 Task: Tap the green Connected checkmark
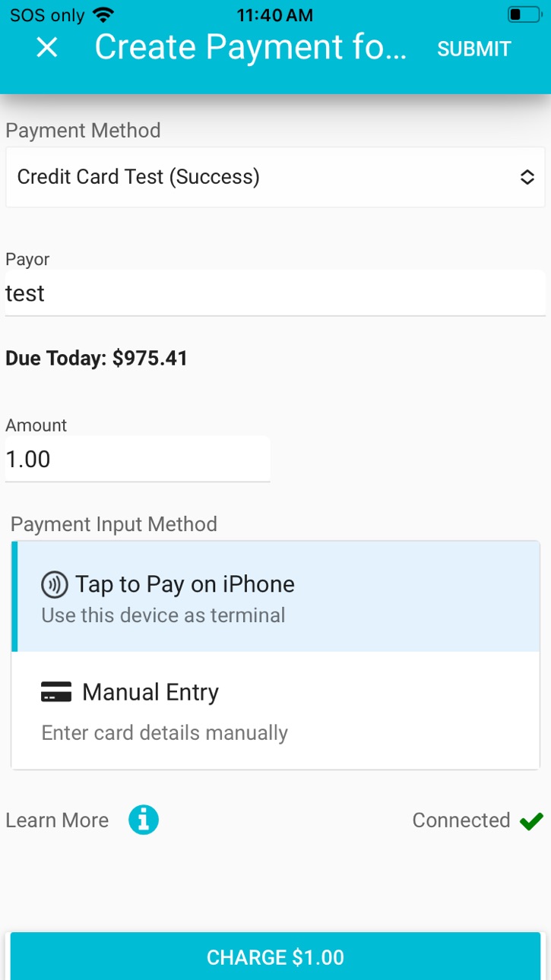[531, 821]
